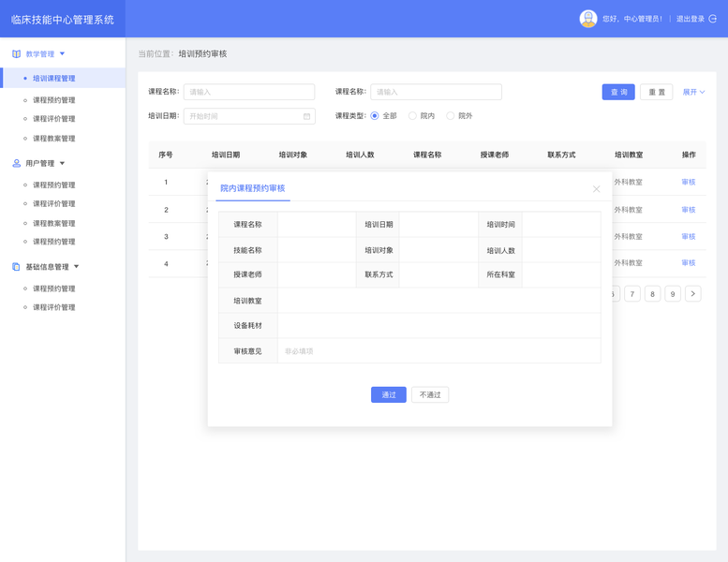Click 培训预约审核 breadcrumb text
This screenshot has width=728, height=562.
coord(203,53)
